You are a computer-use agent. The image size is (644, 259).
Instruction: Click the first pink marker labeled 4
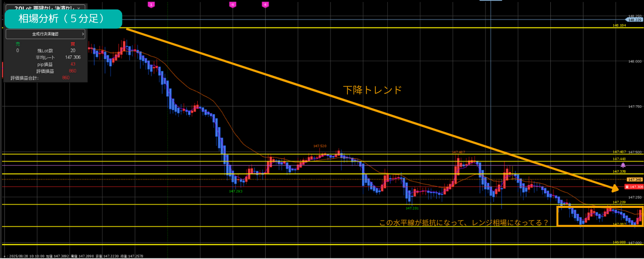[233, 4]
